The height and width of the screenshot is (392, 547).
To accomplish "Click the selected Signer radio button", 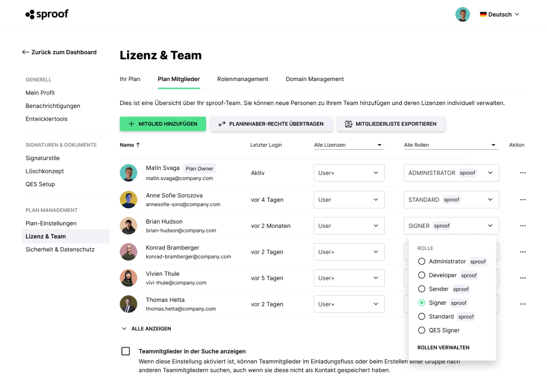I will [x=422, y=303].
